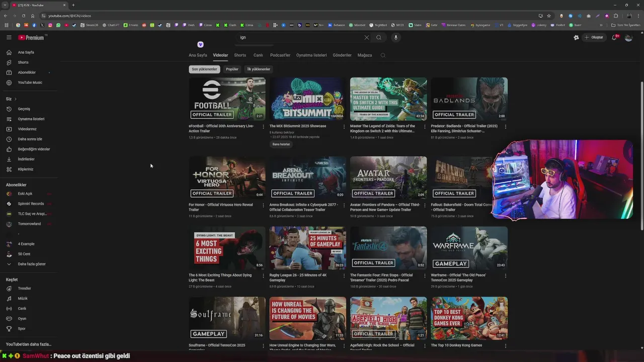The image size is (644, 362).
Task: Open the Warframe Gameplay thumbnail
Action: tap(469, 248)
